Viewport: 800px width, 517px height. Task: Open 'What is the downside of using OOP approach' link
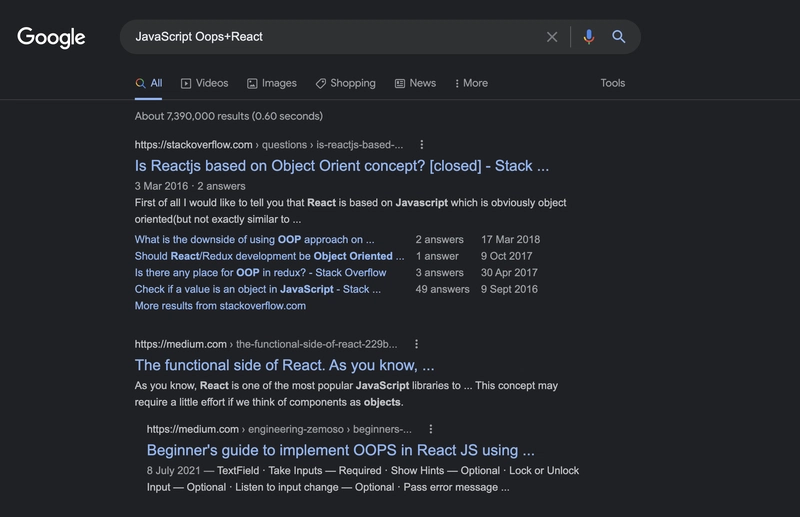click(255, 239)
